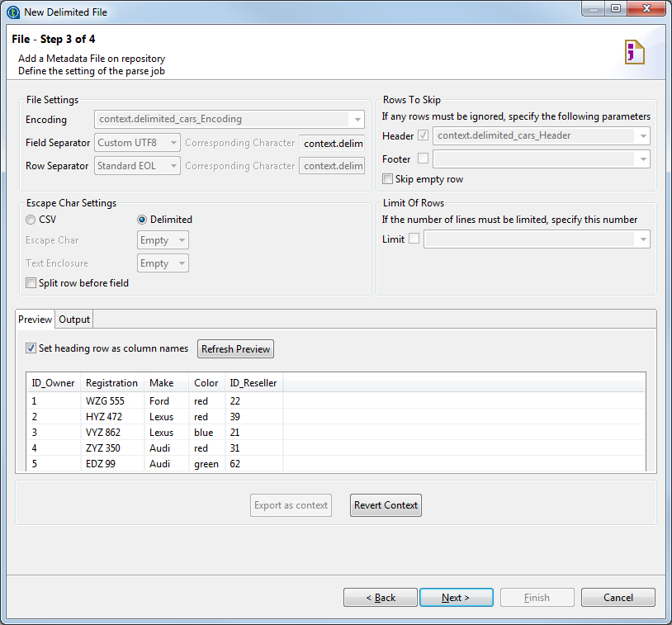
Task: Enable the Limit rows checkbox
Action: click(414, 239)
